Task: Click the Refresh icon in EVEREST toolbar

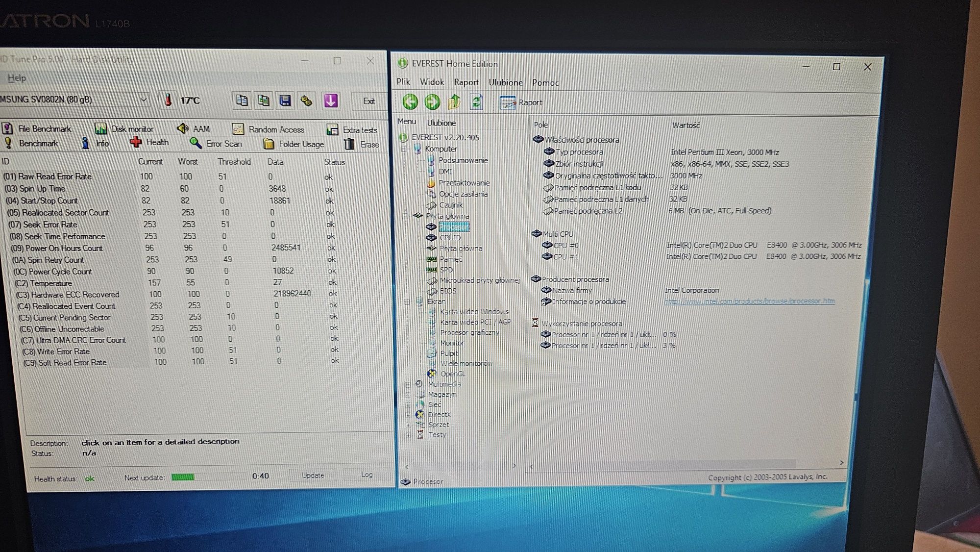Action: point(476,102)
